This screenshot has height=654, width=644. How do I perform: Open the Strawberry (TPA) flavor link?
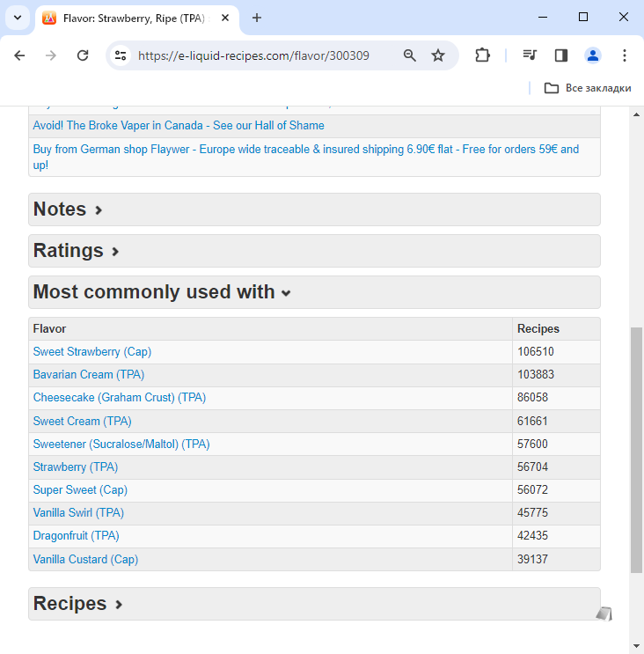pyautogui.click(x=76, y=467)
